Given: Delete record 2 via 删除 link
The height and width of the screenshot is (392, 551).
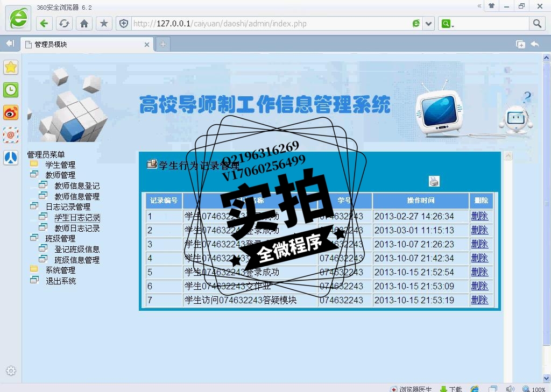Looking at the screenshot, I should pos(479,230).
